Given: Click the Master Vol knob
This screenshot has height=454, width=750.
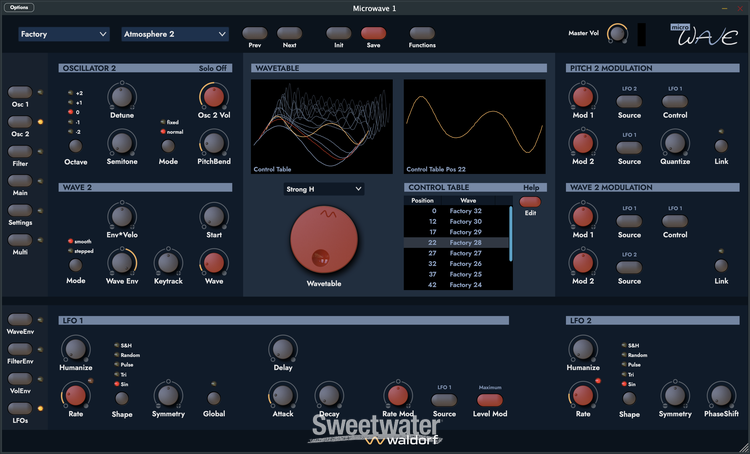Looking at the screenshot, I should click(617, 33).
